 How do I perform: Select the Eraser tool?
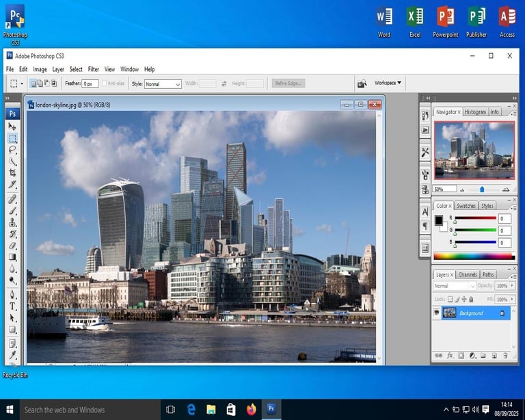(x=12, y=246)
